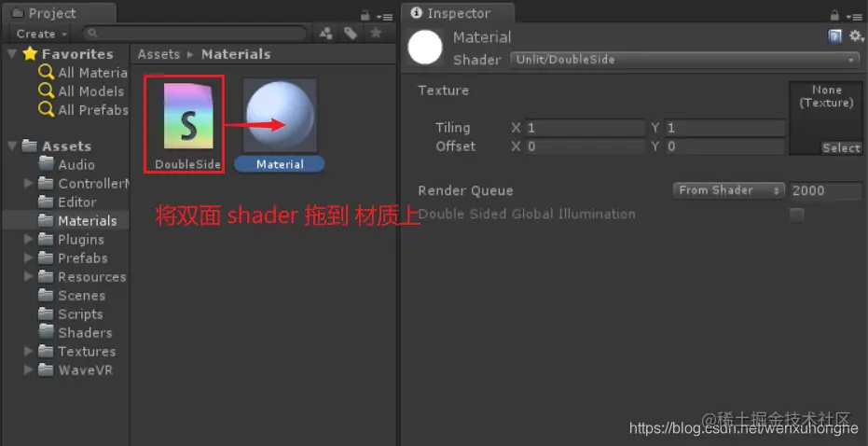Click the Material preview sphere icon in Inspector
Image resolution: width=868 pixels, height=446 pixels.
click(425, 47)
